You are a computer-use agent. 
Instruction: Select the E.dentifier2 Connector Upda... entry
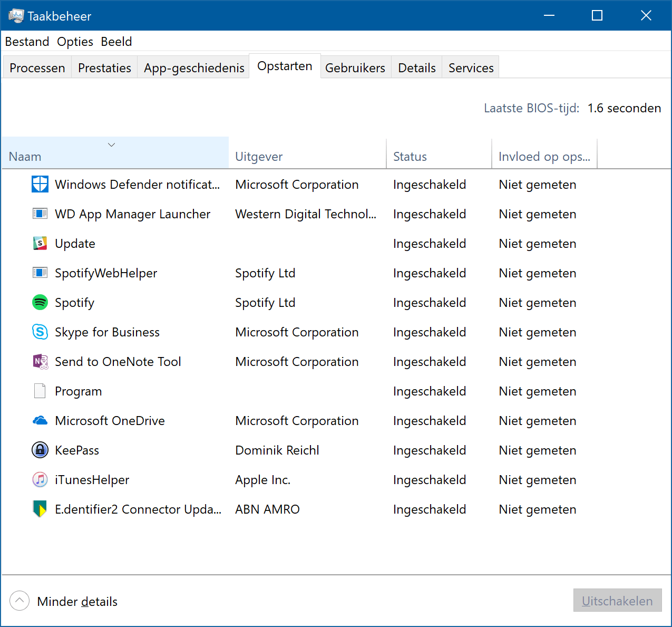click(x=138, y=509)
